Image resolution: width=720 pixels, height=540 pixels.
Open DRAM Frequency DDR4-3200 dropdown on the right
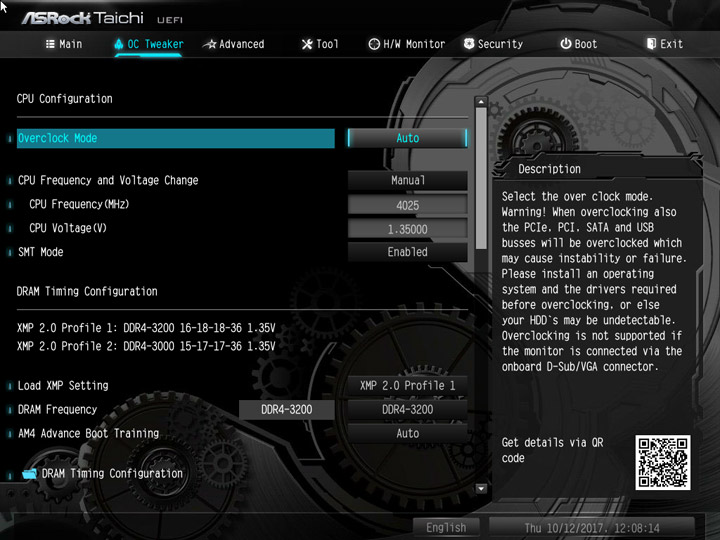tap(407, 410)
